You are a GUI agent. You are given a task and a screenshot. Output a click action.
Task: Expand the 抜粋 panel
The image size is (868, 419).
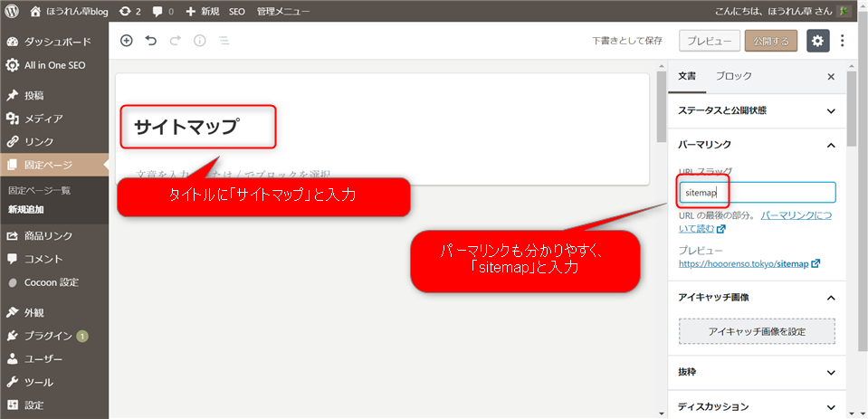tap(758, 372)
